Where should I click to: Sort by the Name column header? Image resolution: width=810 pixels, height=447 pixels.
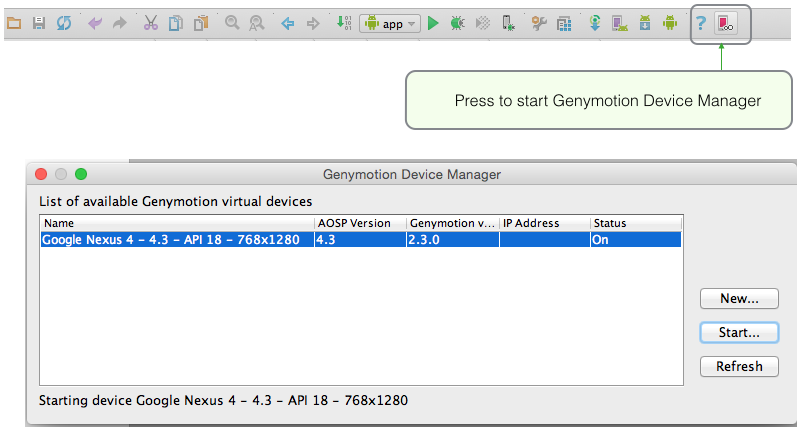coord(177,223)
